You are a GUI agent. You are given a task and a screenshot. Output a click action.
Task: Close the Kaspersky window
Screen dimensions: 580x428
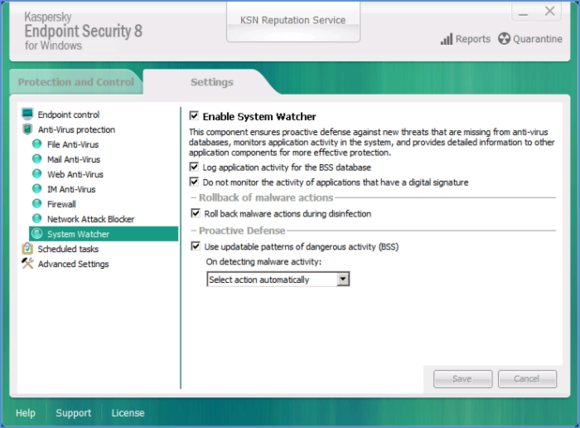coord(550,11)
